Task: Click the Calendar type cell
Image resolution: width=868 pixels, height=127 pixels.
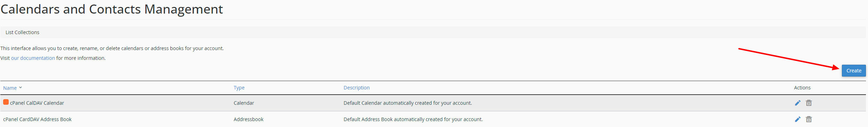Action: (244, 103)
